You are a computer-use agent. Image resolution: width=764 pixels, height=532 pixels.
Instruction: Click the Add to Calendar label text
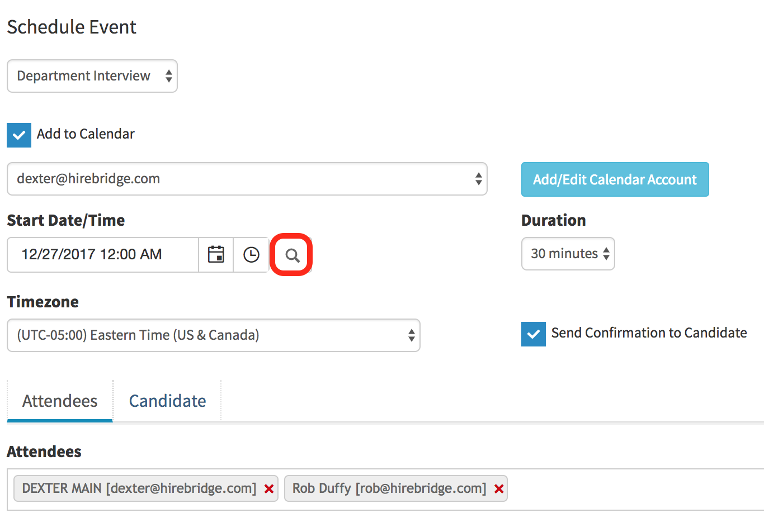86,134
